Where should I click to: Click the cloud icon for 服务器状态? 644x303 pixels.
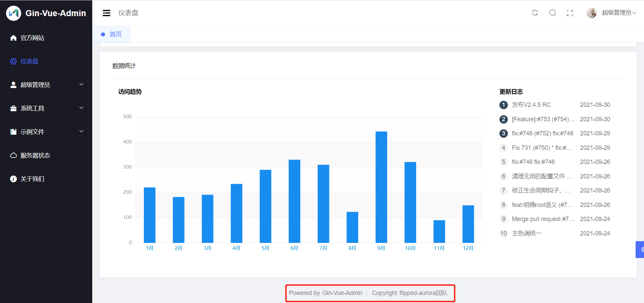pyautogui.click(x=13, y=155)
